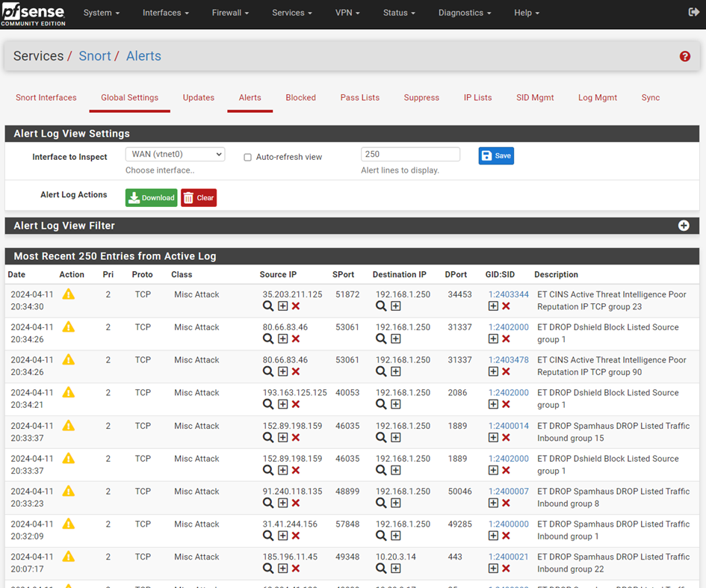
Task: Click the pfSense Community Edition logo
Action: [34, 14]
